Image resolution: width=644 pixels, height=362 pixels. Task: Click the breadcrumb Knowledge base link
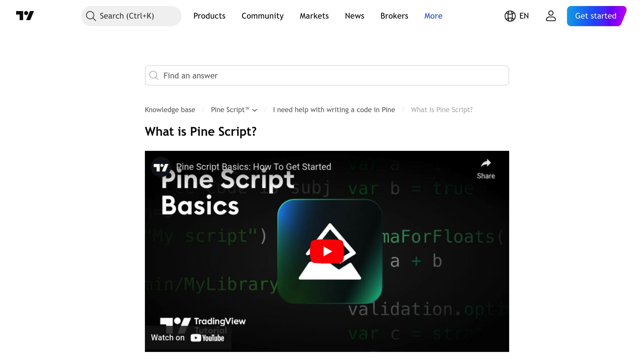170,109
